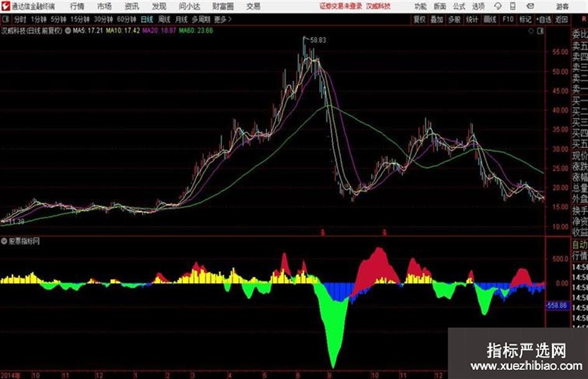This screenshot has height=379, width=588.
Task: Toggle the panel layout icon left of 分时
Action: tap(5, 19)
